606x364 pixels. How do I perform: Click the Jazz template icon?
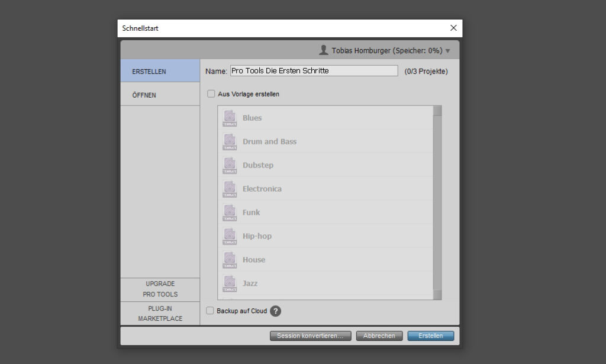(230, 283)
